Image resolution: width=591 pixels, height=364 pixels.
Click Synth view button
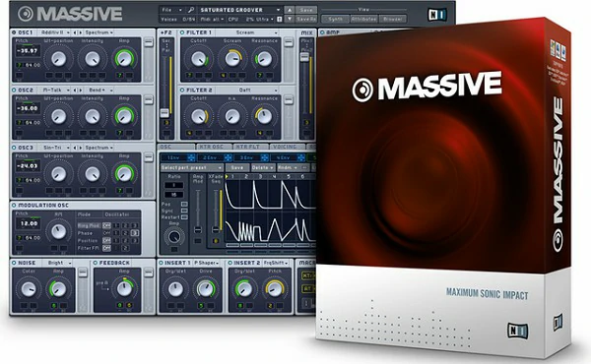click(335, 19)
